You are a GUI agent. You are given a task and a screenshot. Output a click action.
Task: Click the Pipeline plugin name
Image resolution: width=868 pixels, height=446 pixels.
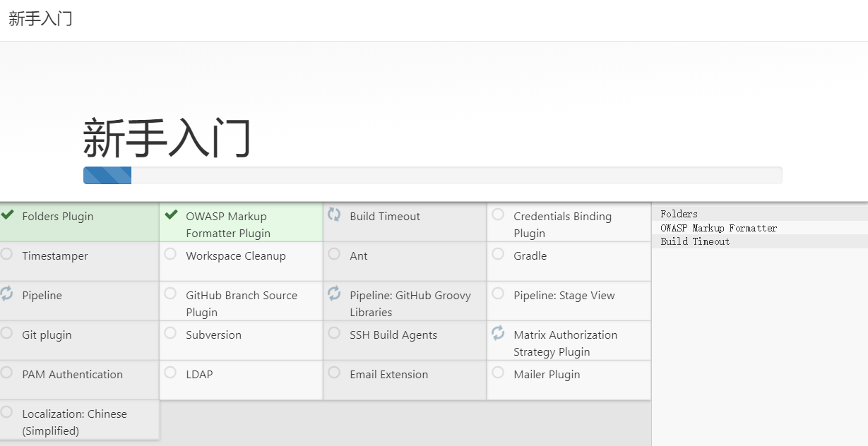[42, 296]
